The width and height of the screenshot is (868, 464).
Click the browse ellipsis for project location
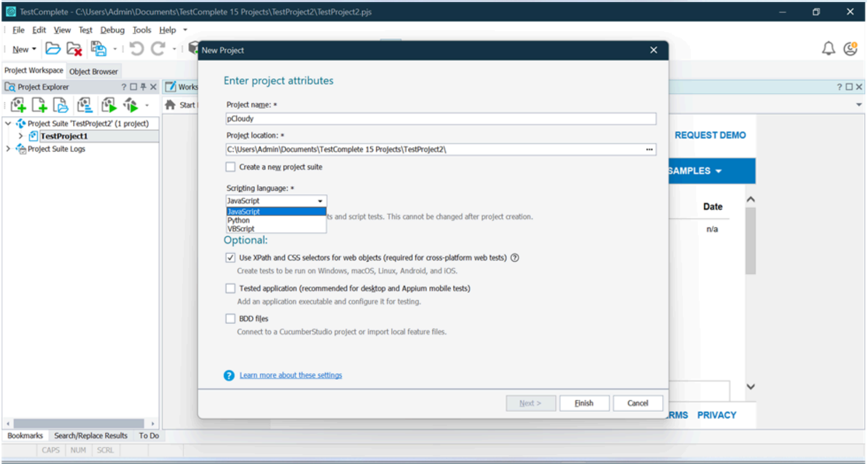(x=649, y=150)
